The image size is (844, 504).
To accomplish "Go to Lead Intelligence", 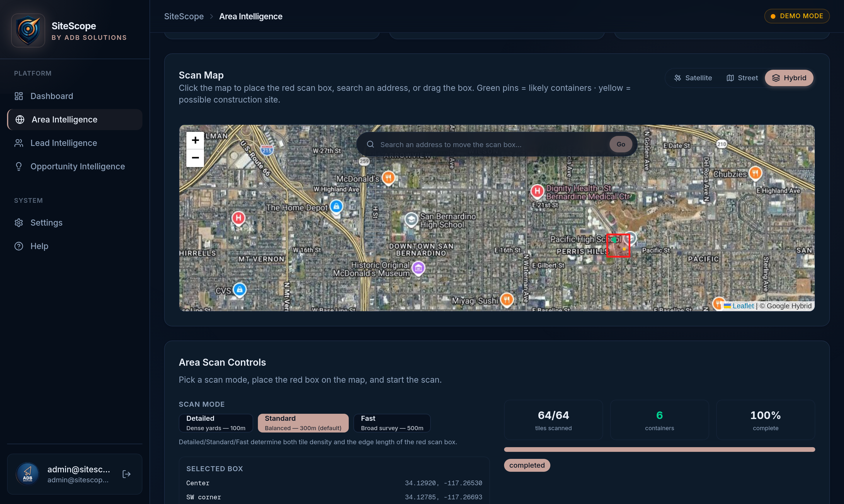I will (74, 143).
